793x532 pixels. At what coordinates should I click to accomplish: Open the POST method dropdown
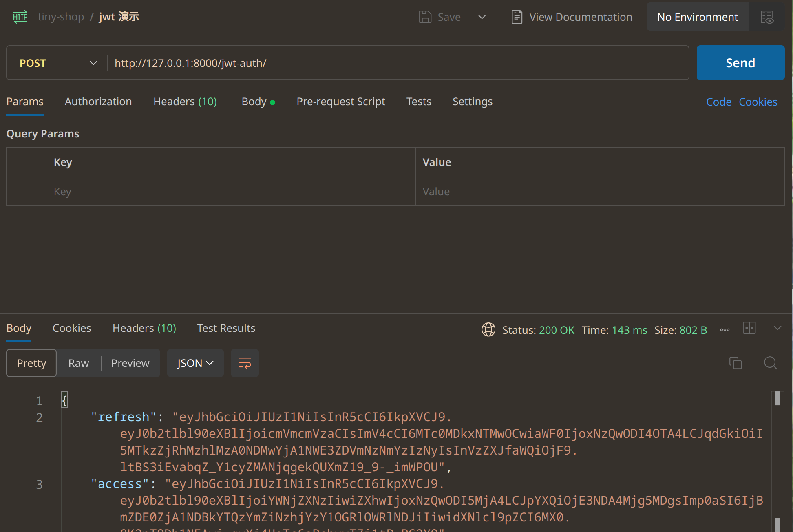57,63
